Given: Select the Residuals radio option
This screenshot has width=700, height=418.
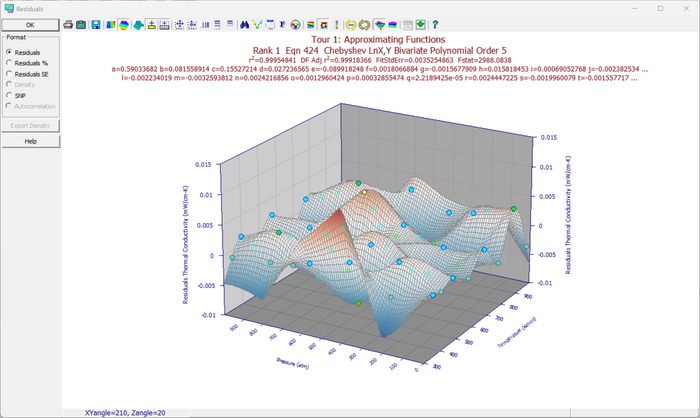Looking at the screenshot, I should point(23,52).
